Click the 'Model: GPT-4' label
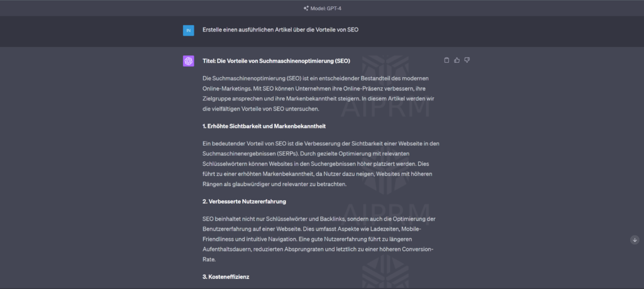This screenshot has height=289, width=644. (x=326, y=8)
